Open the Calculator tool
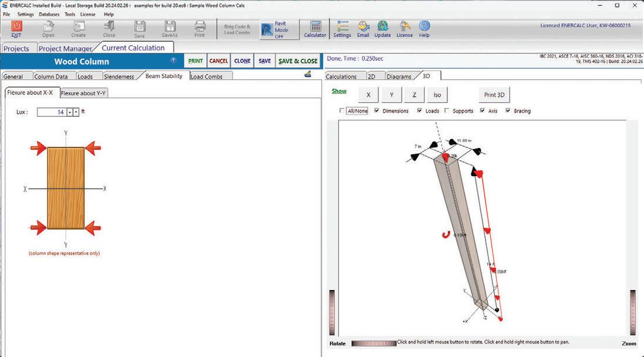 pyautogui.click(x=315, y=29)
